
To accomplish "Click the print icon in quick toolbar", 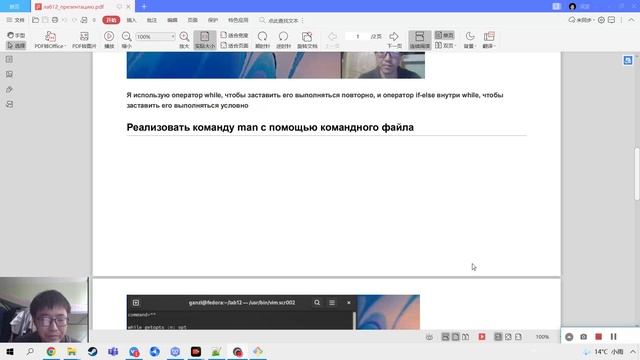I will (55, 20).
